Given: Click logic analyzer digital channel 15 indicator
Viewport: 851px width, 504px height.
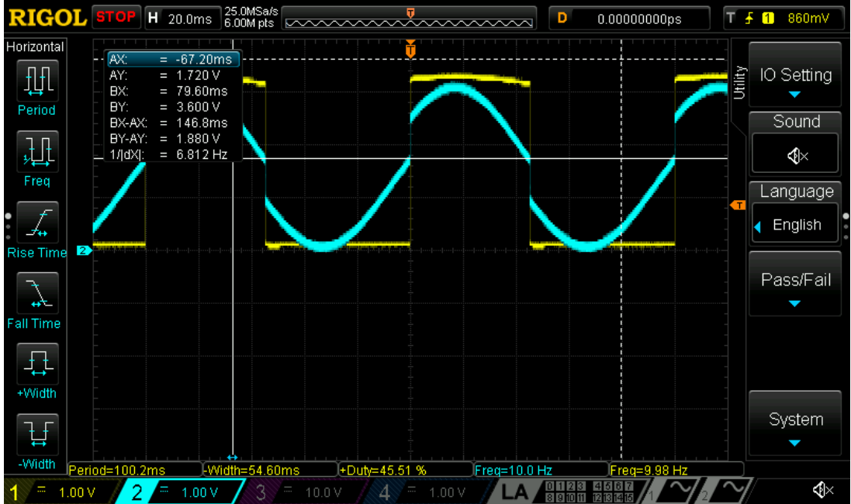Looking at the screenshot, I should pos(629,497).
